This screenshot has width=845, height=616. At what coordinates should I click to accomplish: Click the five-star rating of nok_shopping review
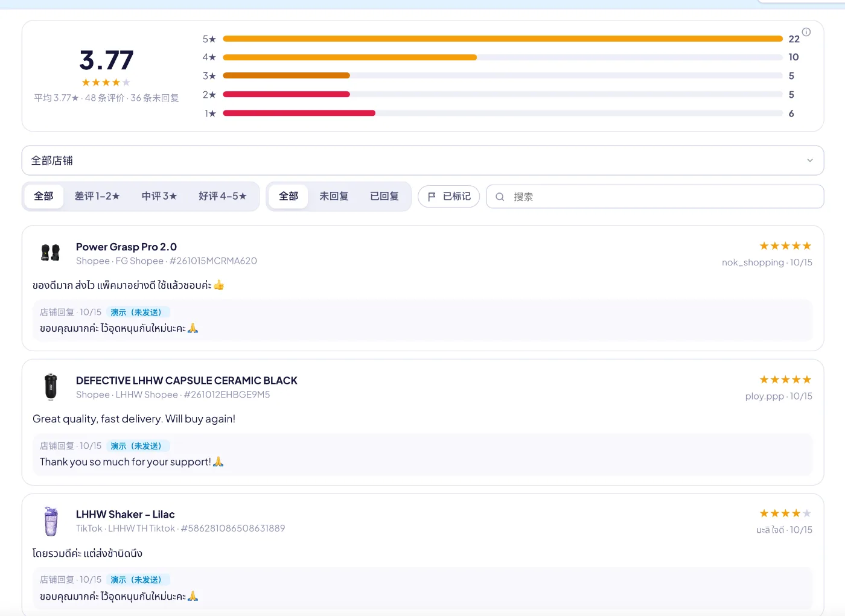click(x=785, y=246)
